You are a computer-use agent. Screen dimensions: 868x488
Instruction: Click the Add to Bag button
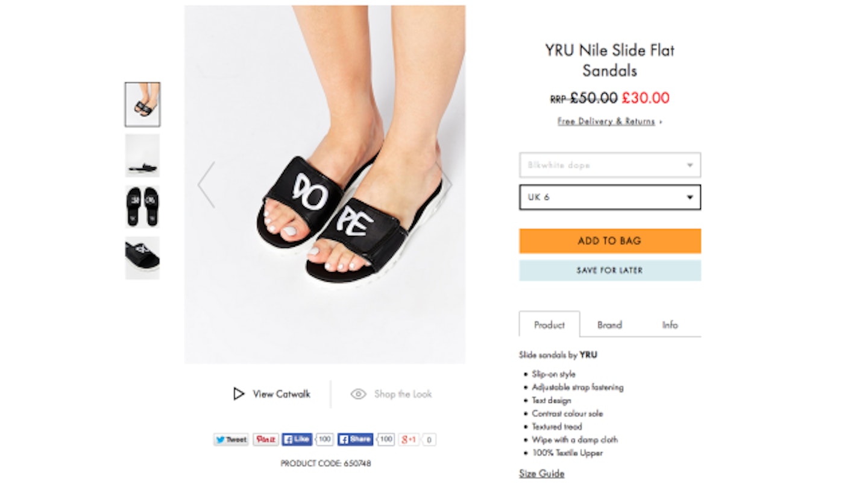click(x=610, y=241)
